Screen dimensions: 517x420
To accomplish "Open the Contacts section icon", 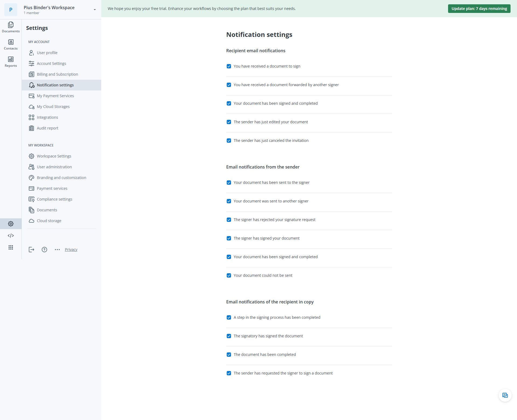I will (11, 44).
